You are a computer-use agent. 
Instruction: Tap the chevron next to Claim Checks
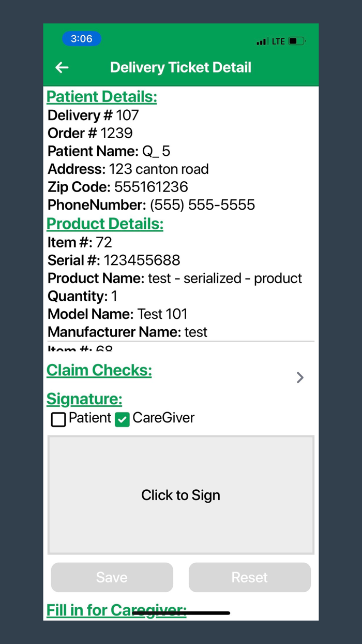click(300, 377)
